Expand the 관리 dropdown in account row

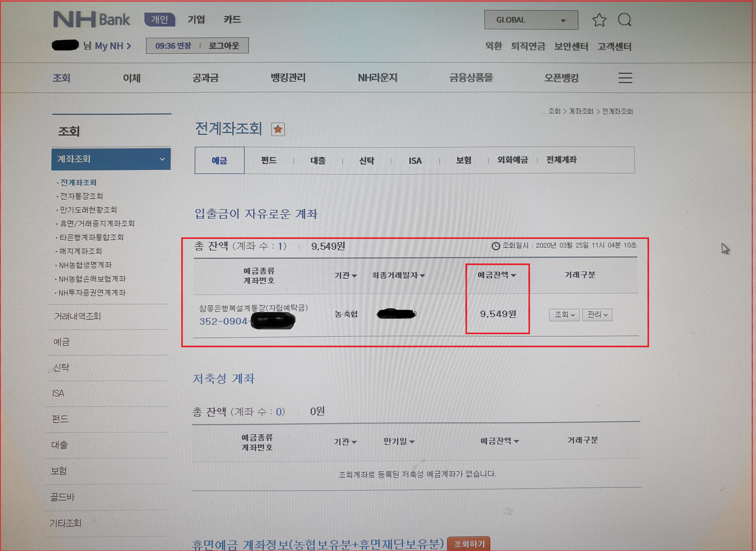(x=597, y=315)
